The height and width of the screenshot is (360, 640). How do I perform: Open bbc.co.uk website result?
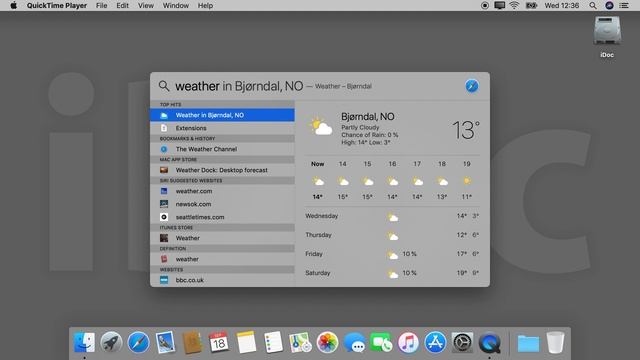[x=222, y=280]
